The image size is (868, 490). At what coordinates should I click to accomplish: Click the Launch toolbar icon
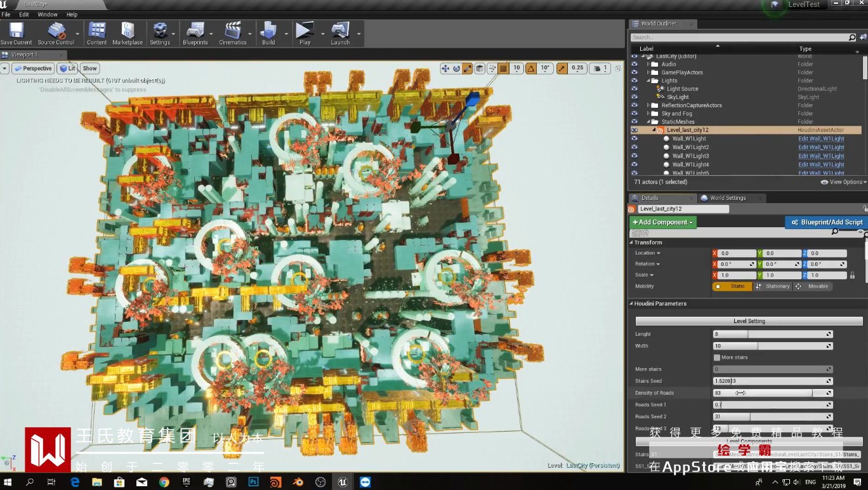click(340, 31)
